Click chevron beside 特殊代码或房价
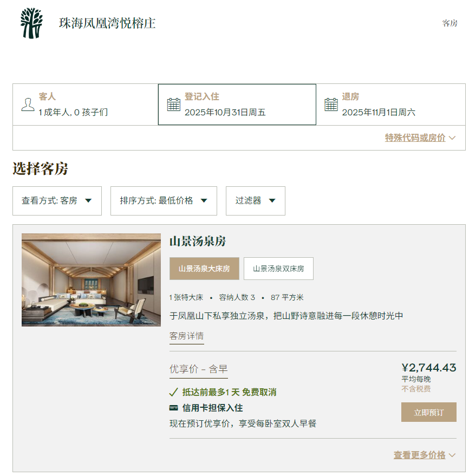The height and width of the screenshot is (476, 469). pos(452,138)
